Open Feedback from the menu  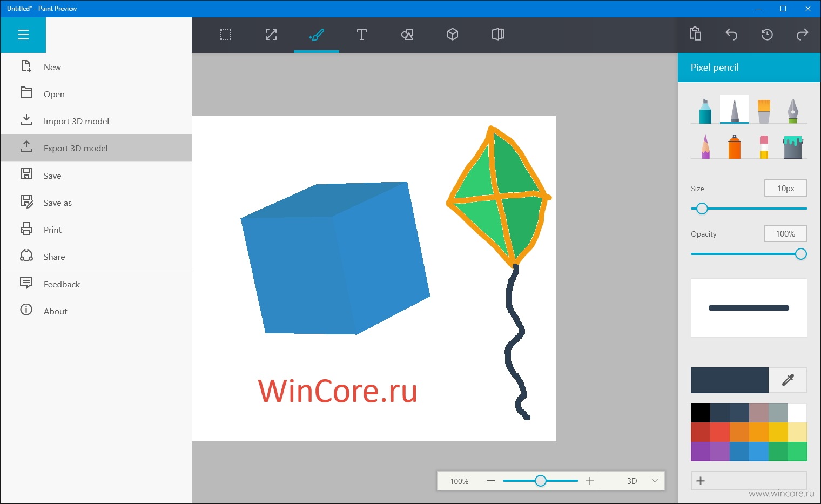click(x=96, y=284)
